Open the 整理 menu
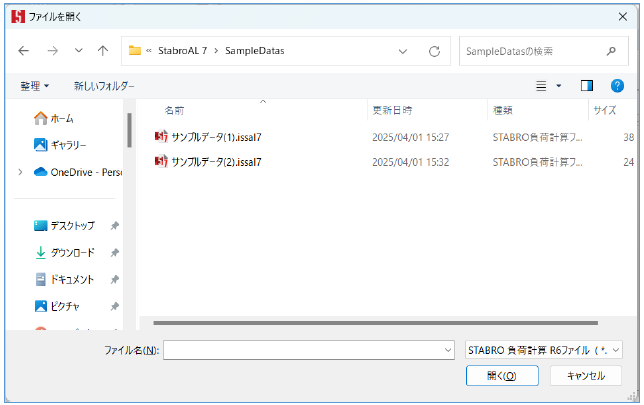 point(35,87)
